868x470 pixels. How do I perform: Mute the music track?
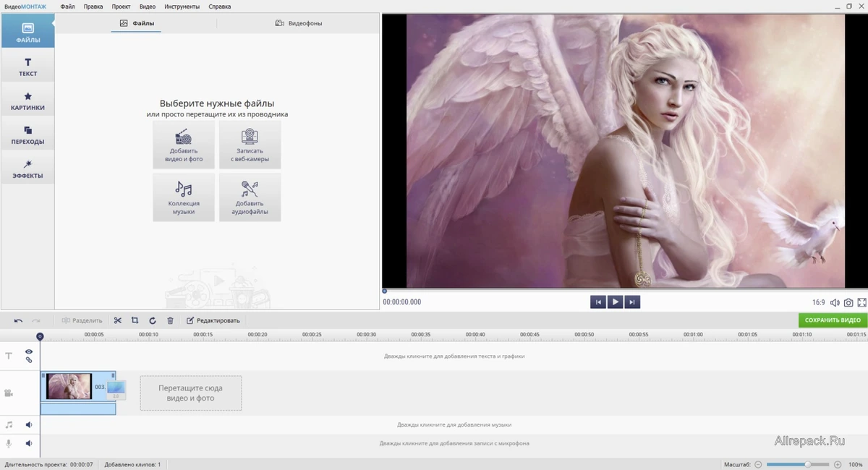pyautogui.click(x=29, y=425)
